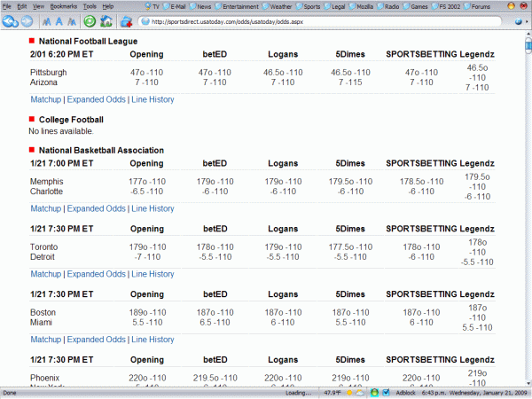Open the Edit menu
Viewport: 532px width, 399px height.
click(22, 6)
